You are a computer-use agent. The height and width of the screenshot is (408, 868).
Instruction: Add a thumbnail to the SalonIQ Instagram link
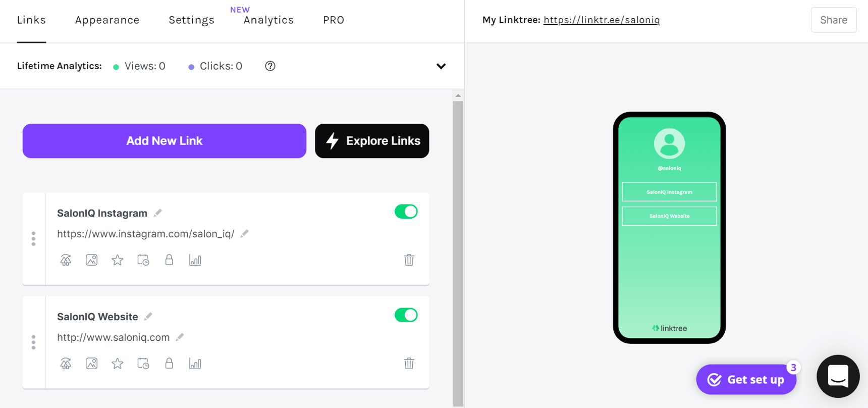click(91, 260)
